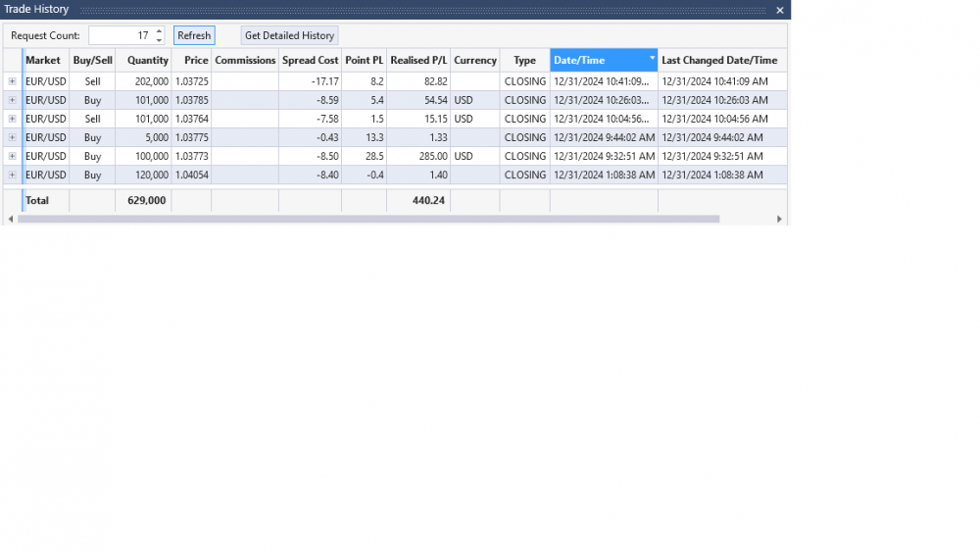
Task: Open the Date/Time column dropdown arrow
Action: 652,59
